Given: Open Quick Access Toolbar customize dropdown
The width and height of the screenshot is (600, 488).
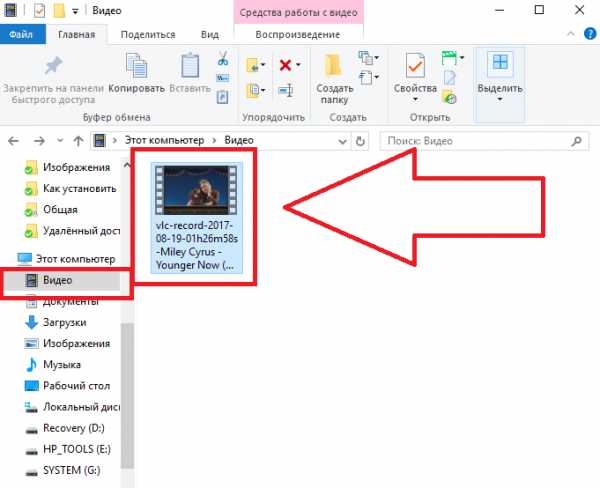Looking at the screenshot, I should 75,11.
